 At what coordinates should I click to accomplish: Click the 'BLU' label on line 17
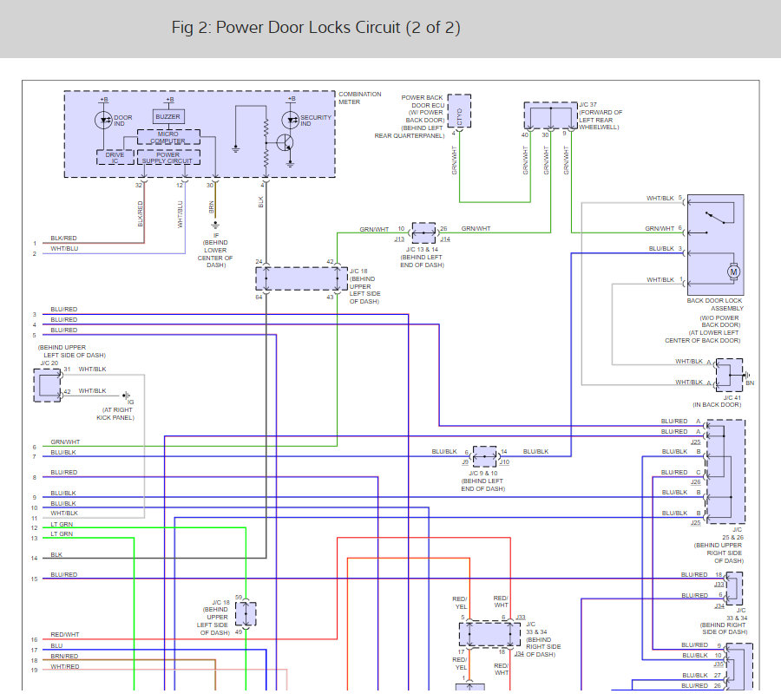(56, 645)
